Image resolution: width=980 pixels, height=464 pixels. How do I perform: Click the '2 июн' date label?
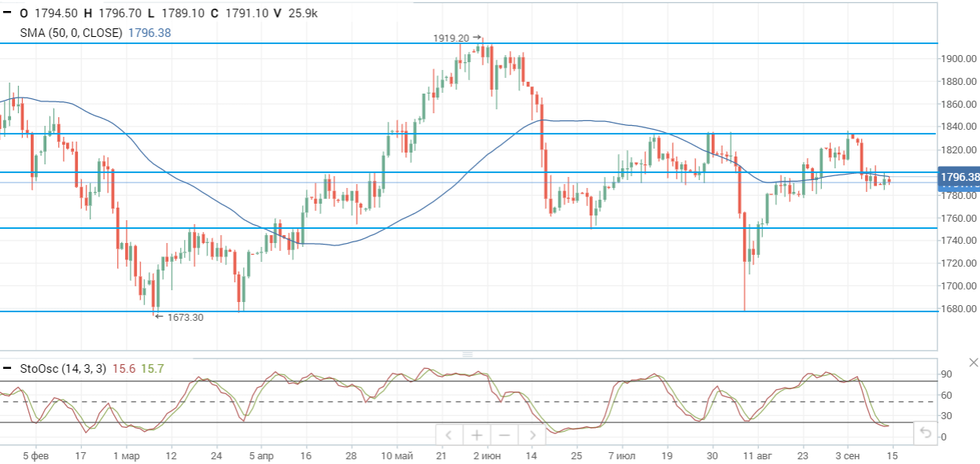point(487,456)
